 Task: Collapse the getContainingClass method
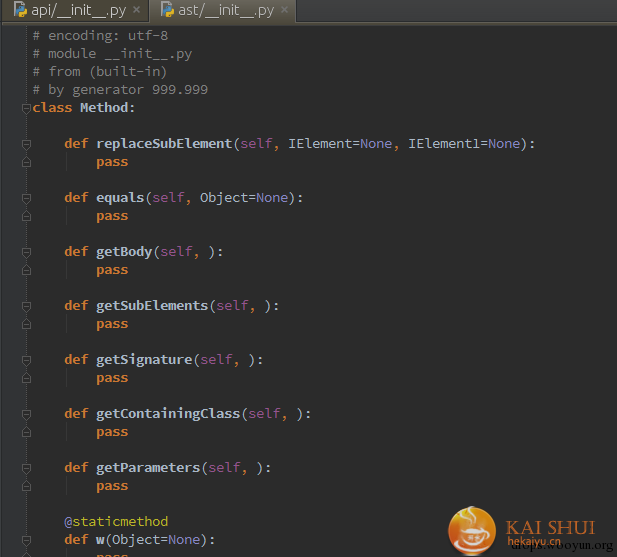coord(26,414)
